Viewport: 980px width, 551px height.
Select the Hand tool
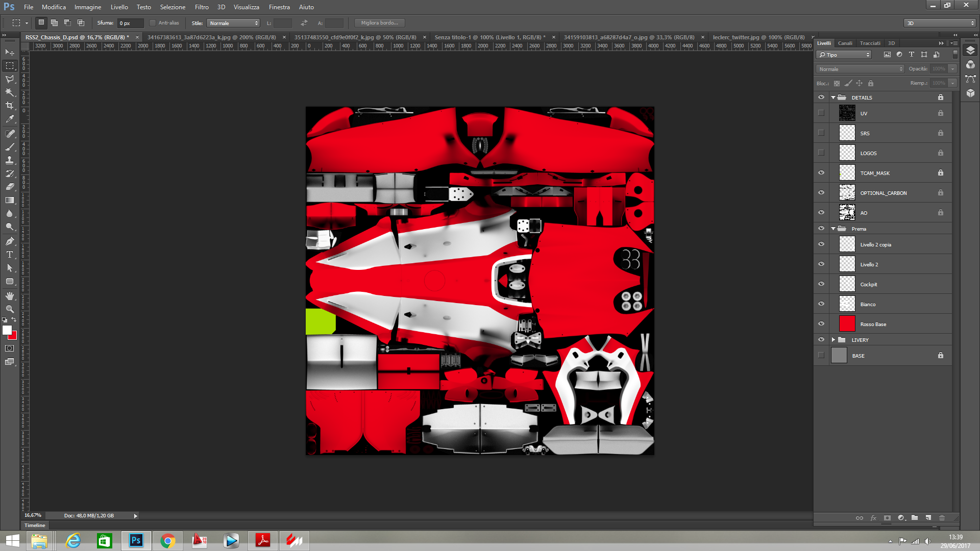click(10, 296)
